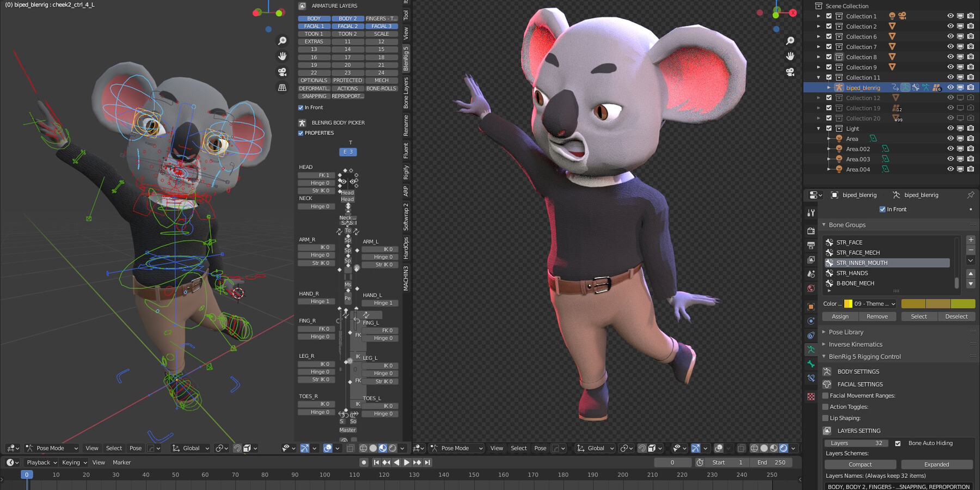Pin the properties editor with the pin icon

(x=970, y=195)
